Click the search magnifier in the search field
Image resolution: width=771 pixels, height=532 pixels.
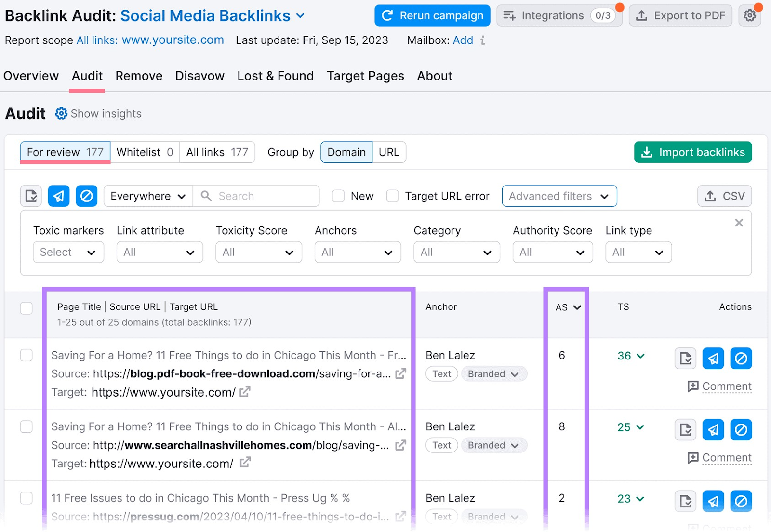click(x=206, y=196)
